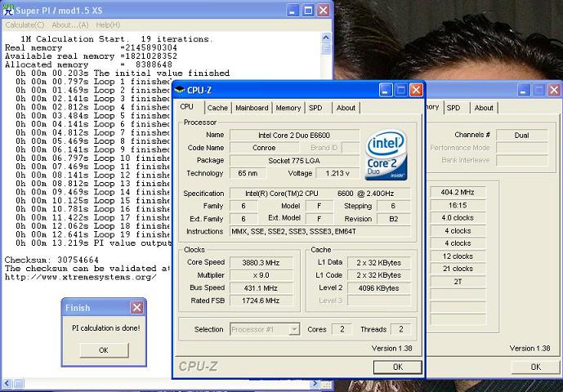
Task: Click the Checksum: 30754664 line
Action: (x=51, y=260)
